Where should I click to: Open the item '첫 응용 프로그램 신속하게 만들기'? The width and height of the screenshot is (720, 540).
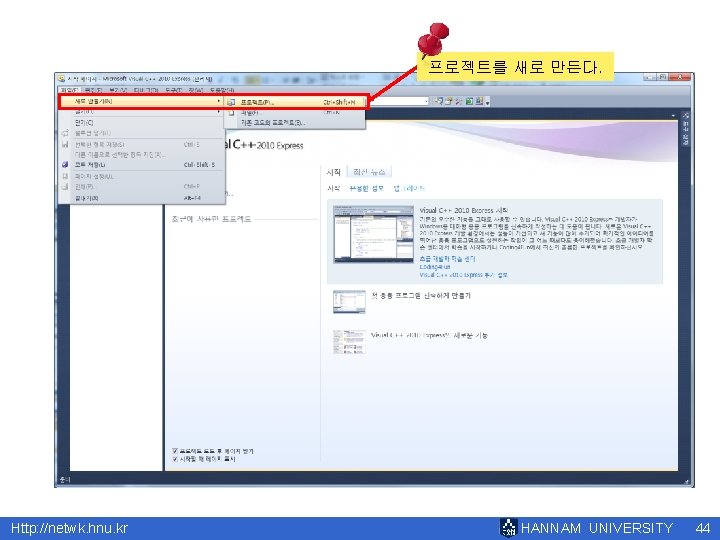coord(421,296)
